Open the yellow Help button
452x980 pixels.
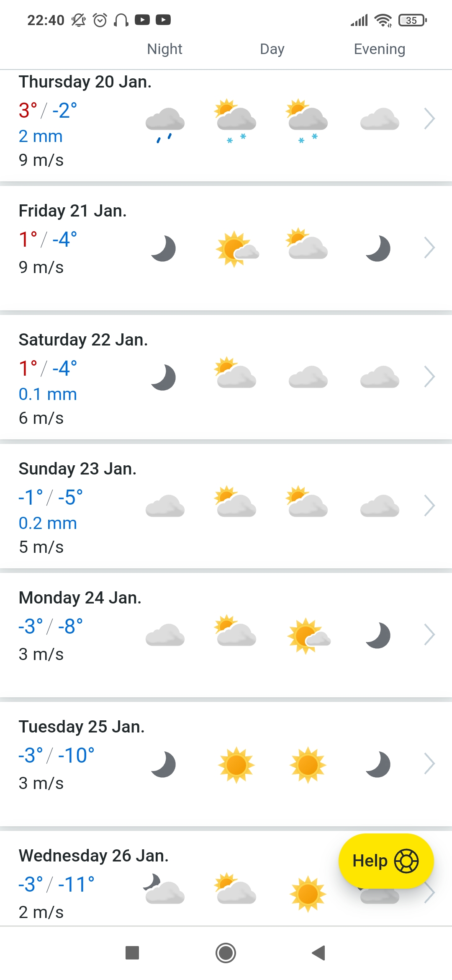tap(385, 861)
